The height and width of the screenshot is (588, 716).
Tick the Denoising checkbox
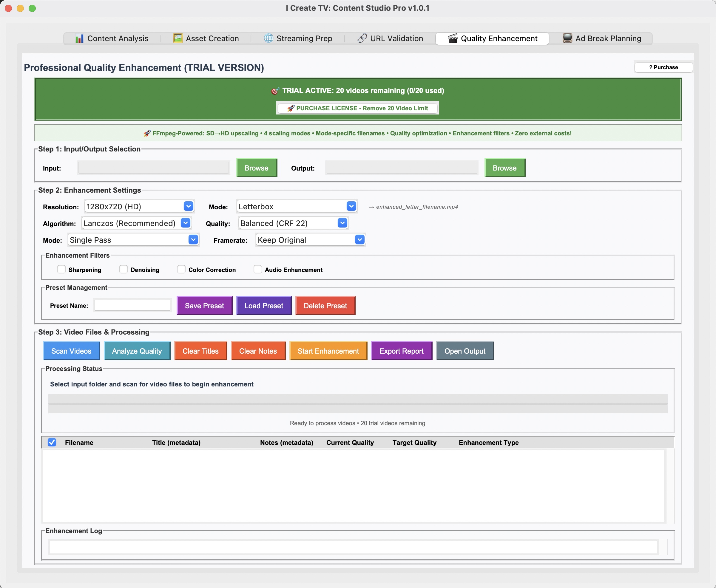coord(123,270)
